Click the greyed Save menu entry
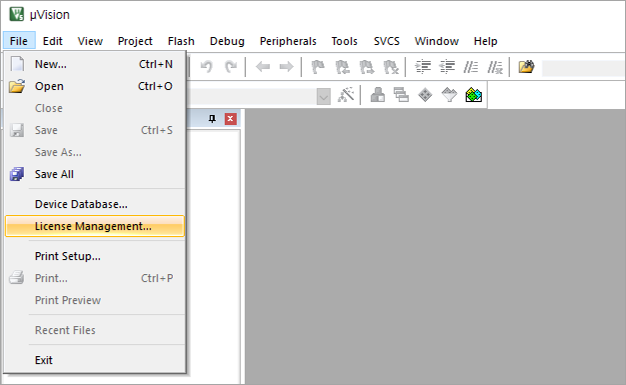This screenshot has width=626, height=385. [x=95, y=130]
